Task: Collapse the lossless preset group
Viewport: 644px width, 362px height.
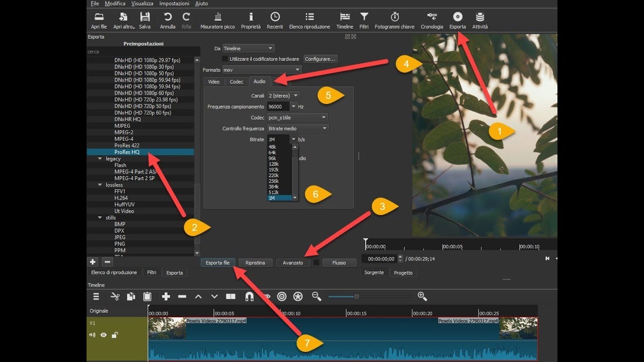Action: pos(100,185)
